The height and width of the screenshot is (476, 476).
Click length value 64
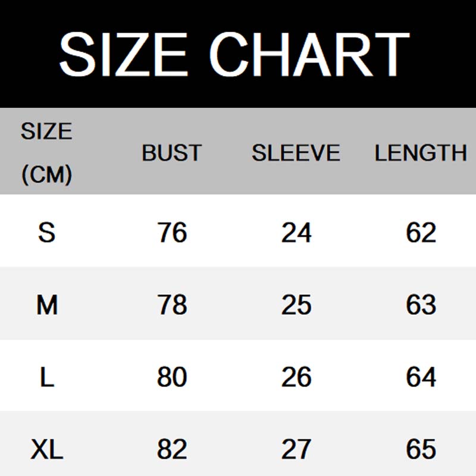[x=421, y=377]
